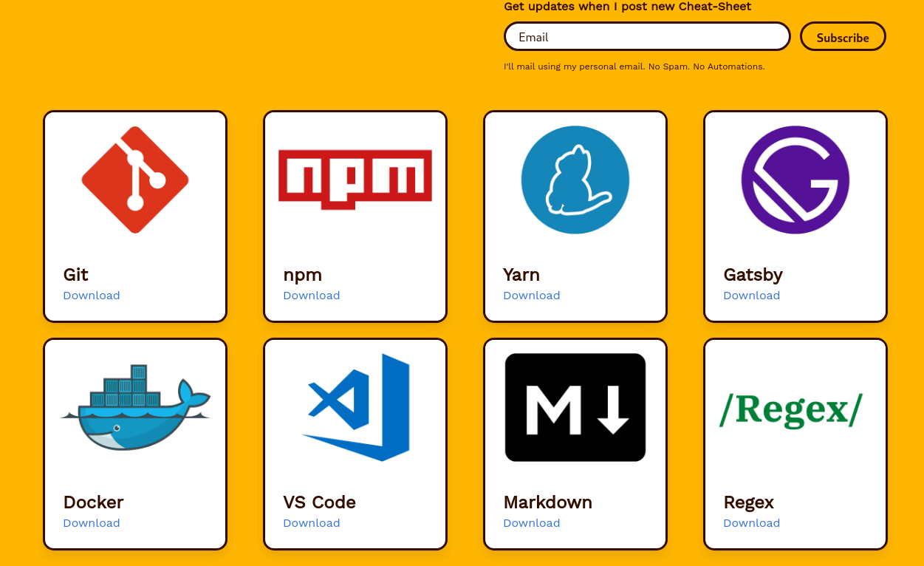Click the VS Code card title
This screenshot has height=566, width=924.
click(320, 502)
